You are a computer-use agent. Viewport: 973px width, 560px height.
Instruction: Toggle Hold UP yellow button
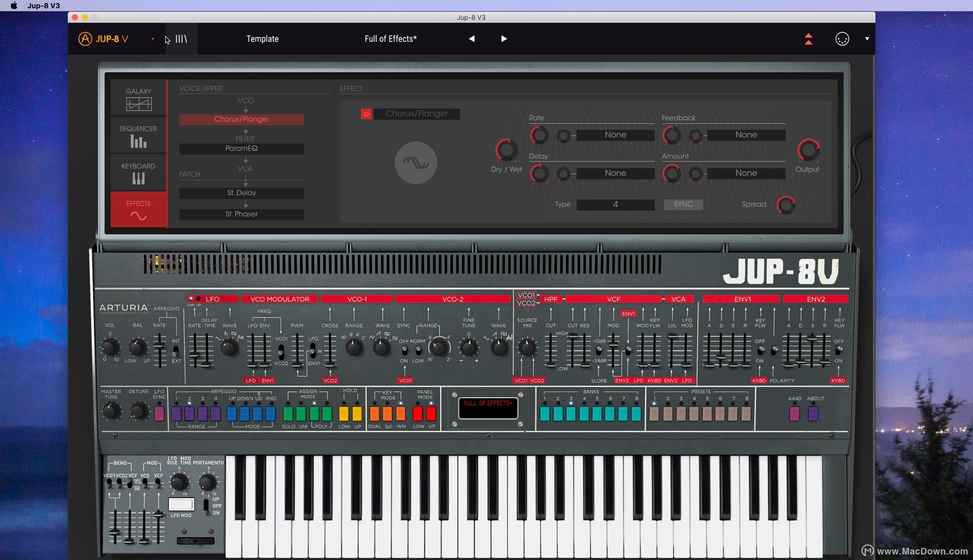(357, 414)
